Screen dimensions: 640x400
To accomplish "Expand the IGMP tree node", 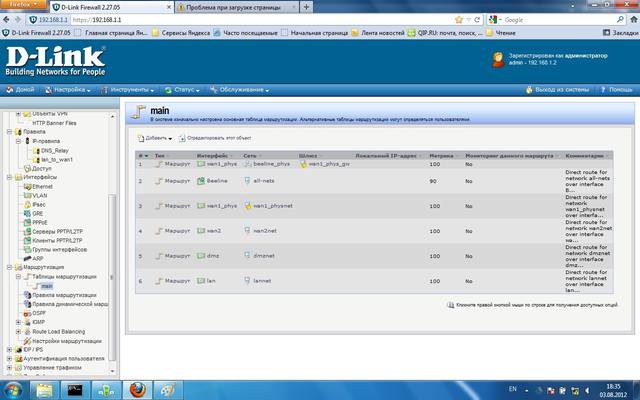I will click(18, 322).
